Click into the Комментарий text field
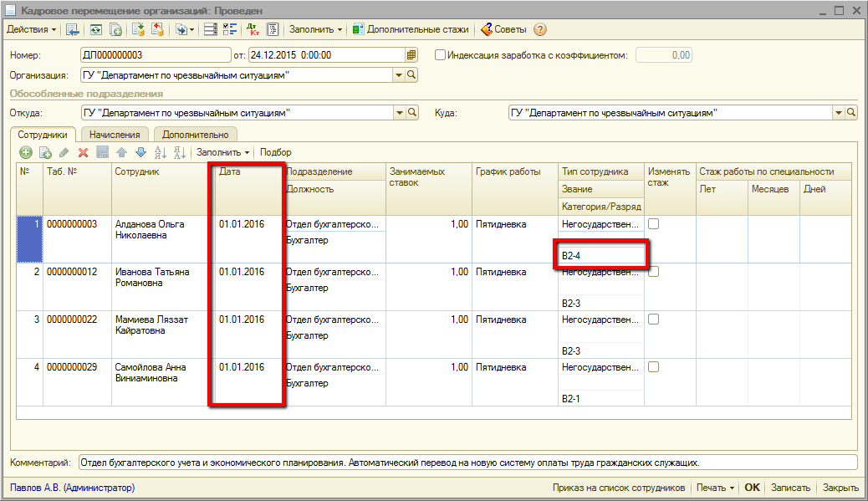 coord(467,462)
